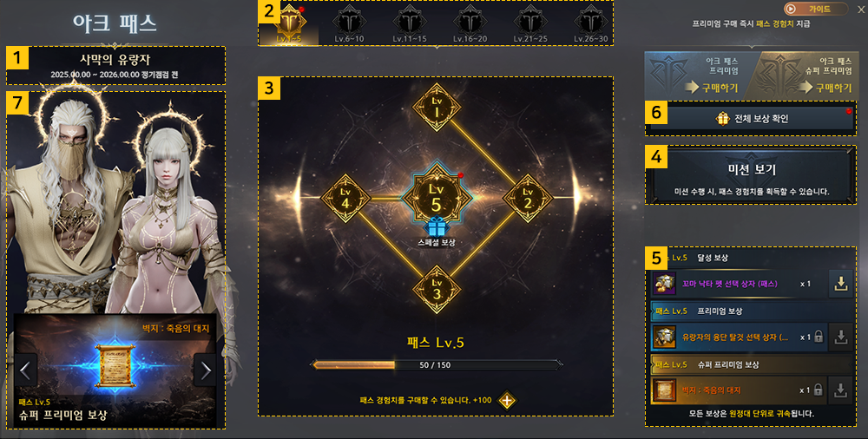Viewport: 868px width, 439px height.
Task: Show next reward preview with right arrow
Action: coord(206,371)
